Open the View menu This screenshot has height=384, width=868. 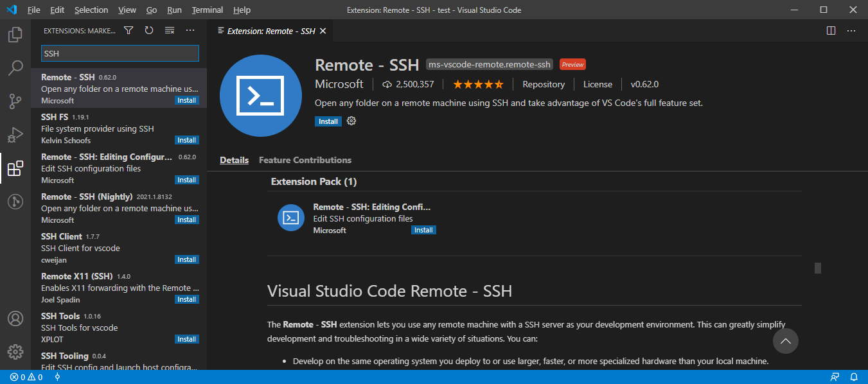pyautogui.click(x=127, y=10)
